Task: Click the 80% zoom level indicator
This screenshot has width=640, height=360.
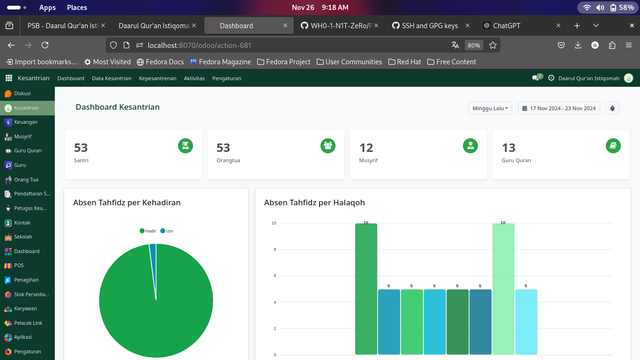Action: click(473, 45)
